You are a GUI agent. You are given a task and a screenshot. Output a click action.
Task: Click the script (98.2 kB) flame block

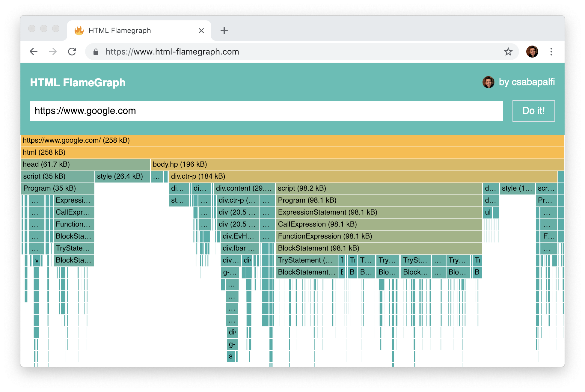(379, 188)
